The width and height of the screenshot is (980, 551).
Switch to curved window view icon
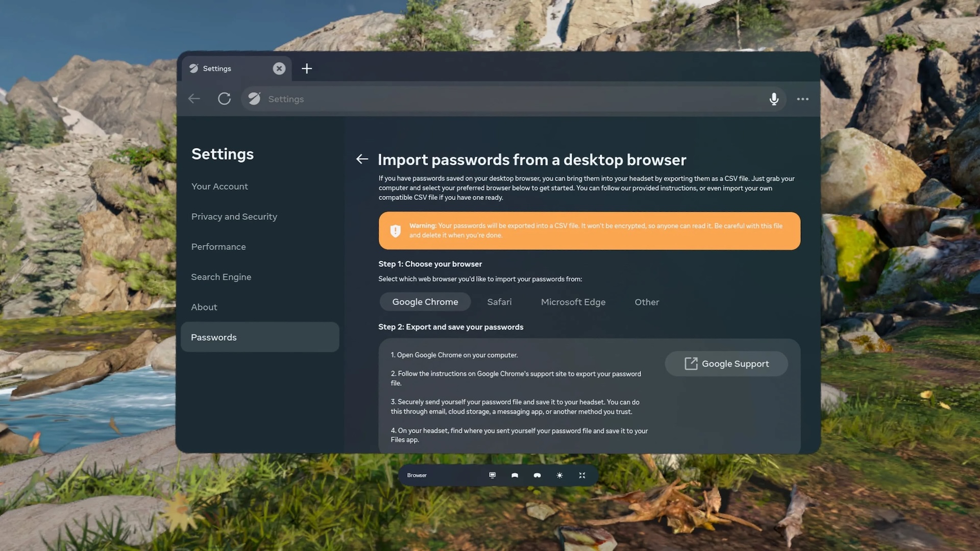click(514, 475)
